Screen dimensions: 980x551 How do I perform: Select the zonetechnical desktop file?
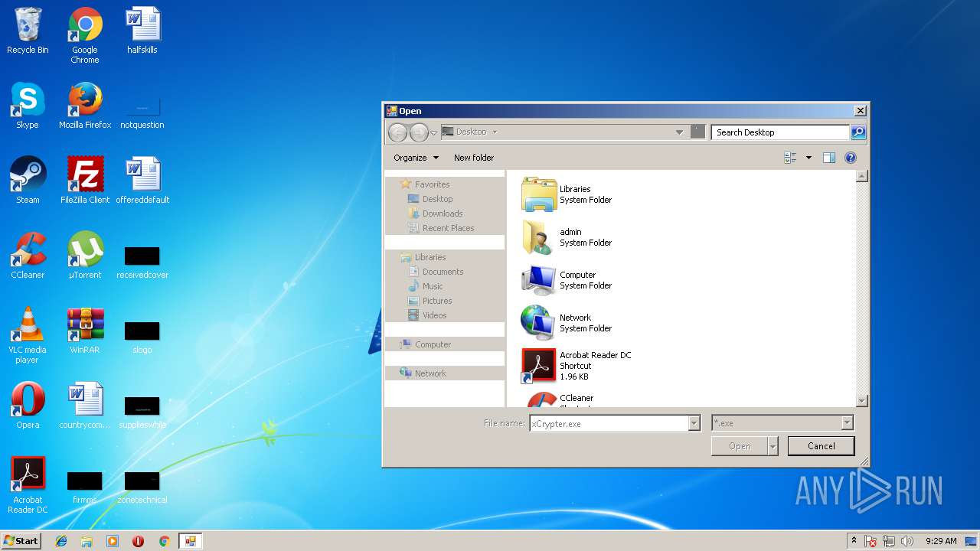coord(142,487)
